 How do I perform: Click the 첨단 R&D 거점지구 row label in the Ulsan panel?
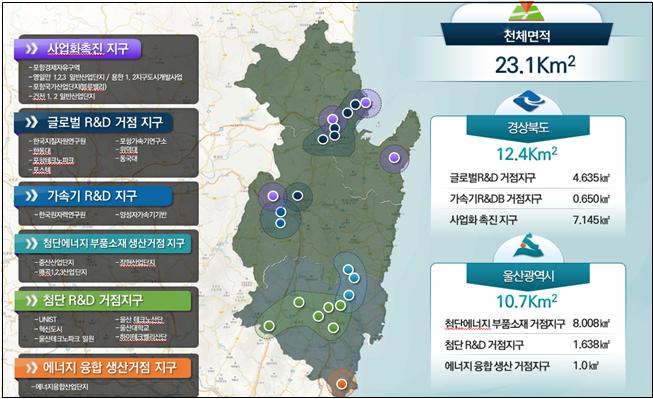[484, 345]
